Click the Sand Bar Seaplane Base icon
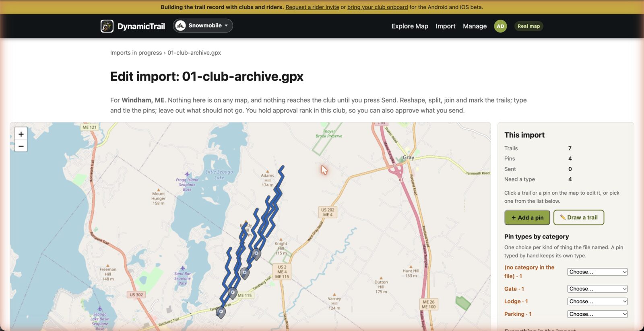Image resolution: width=644 pixels, height=331 pixels. coord(183,268)
